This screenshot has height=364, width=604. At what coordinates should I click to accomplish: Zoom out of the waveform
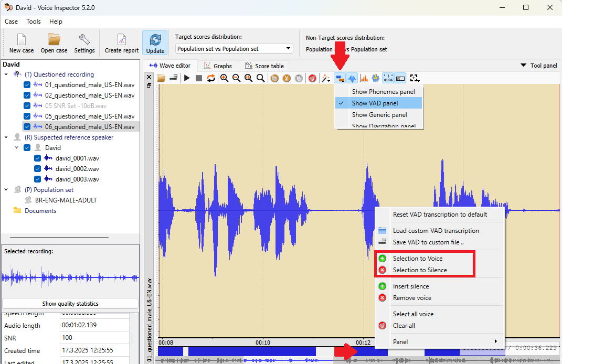click(x=237, y=78)
